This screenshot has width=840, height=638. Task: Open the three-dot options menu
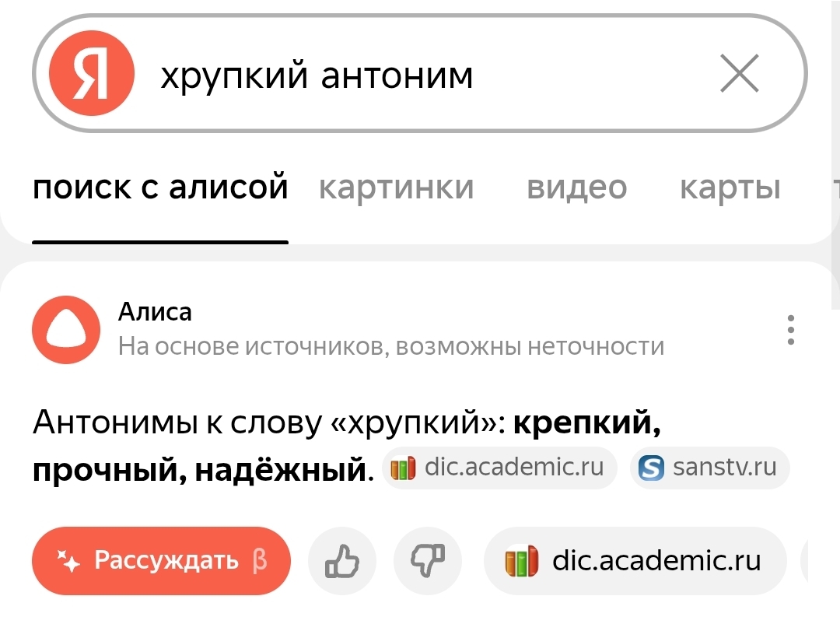[790, 330]
